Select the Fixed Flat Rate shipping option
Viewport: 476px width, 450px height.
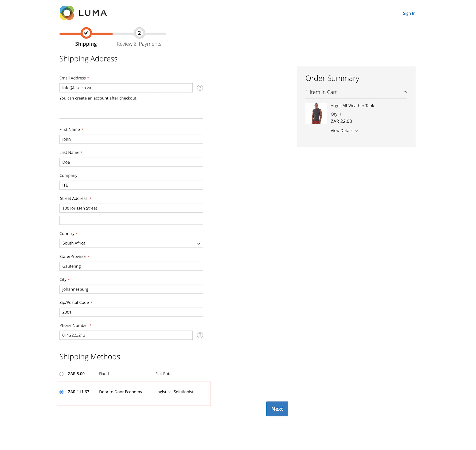tap(61, 374)
